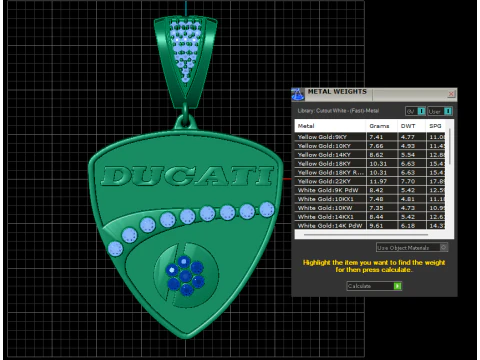Click the 8.62 grams value

pos(376,155)
